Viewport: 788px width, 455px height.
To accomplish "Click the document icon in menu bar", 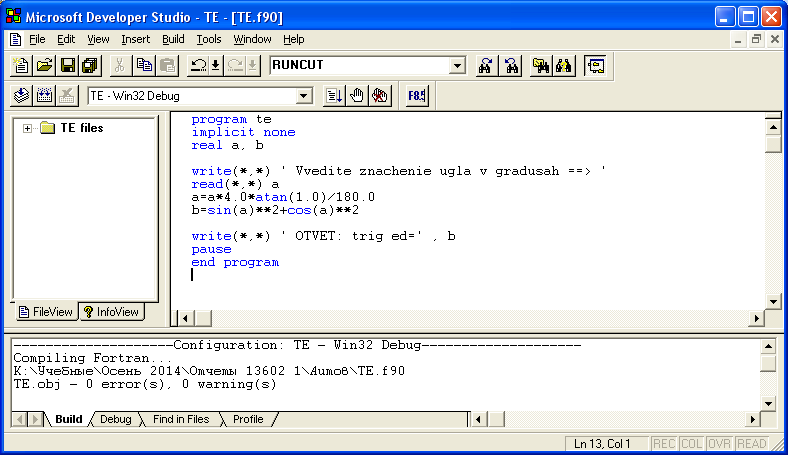I will (x=16, y=39).
